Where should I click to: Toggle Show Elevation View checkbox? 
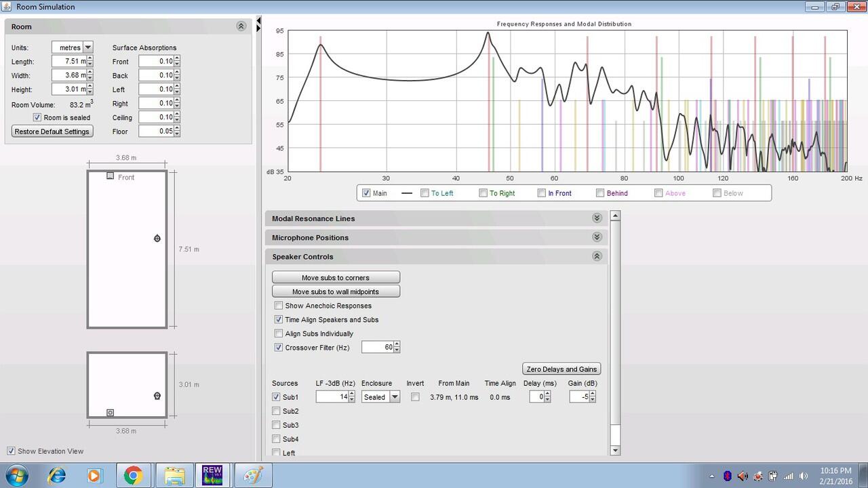[11, 451]
